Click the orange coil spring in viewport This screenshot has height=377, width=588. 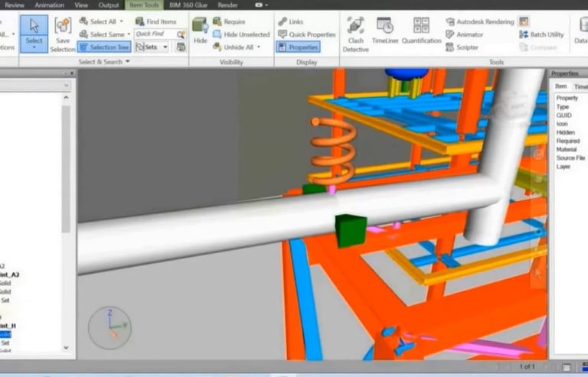point(333,151)
